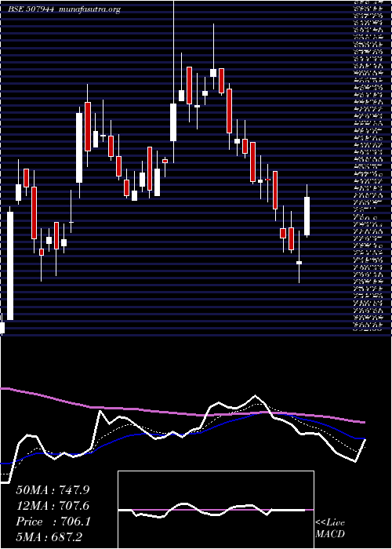The height and width of the screenshot is (549, 392).
Task: Click the 'Price : 706.1' value
Action: click(x=53, y=522)
